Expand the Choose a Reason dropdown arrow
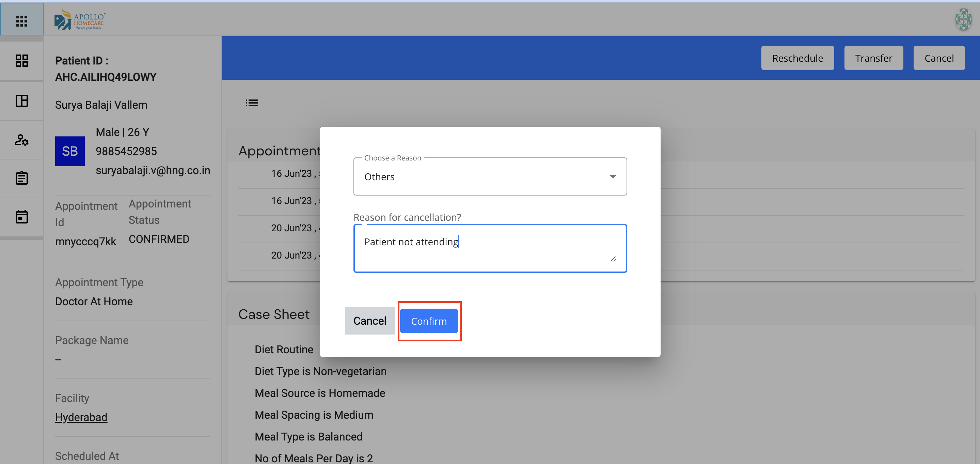The image size is (980, 464). pos(613,176)
